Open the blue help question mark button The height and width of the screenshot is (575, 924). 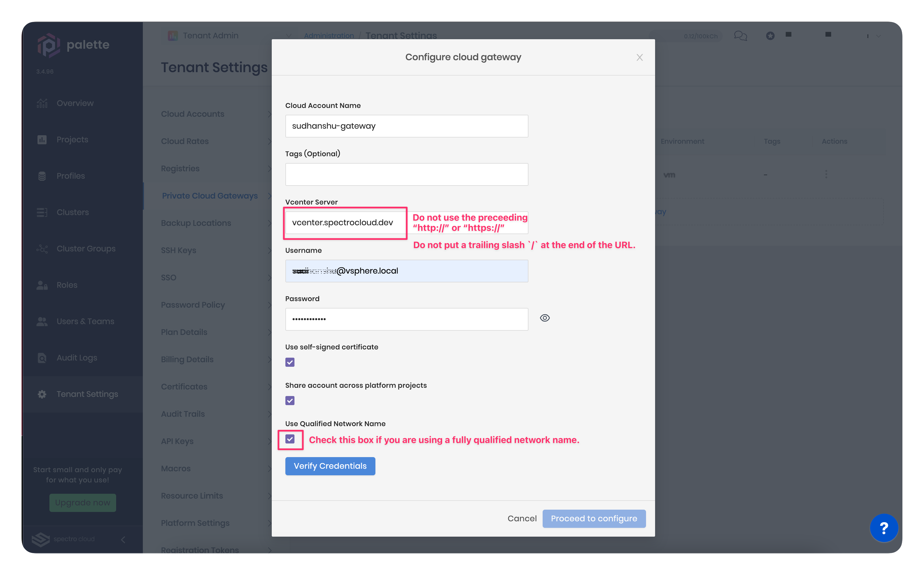pos(884,528)
